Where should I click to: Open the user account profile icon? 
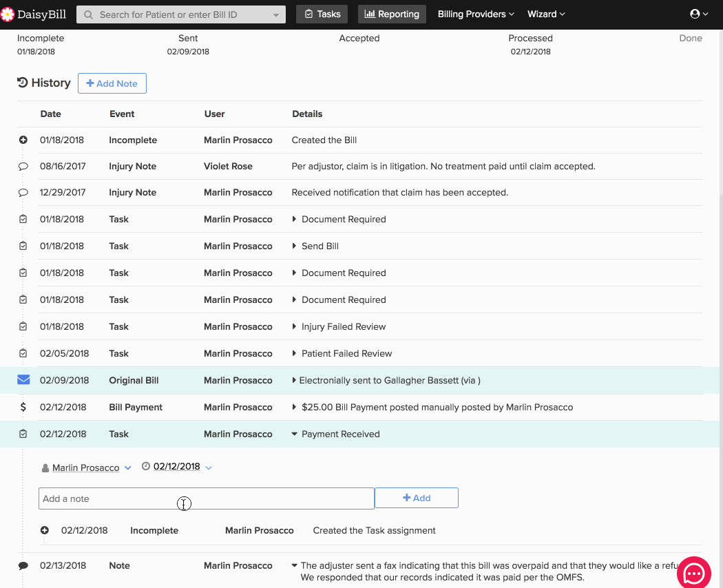[x=694, y=14]
